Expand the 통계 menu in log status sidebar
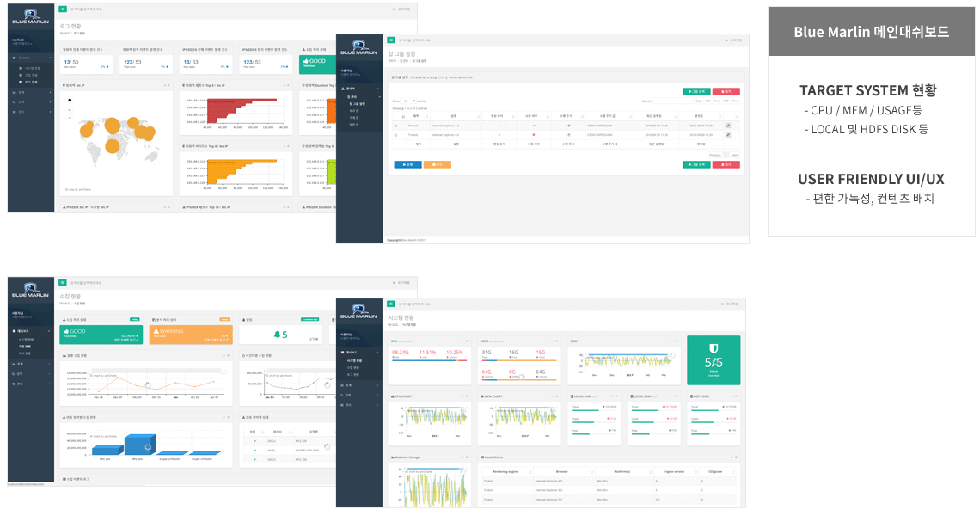 (x=31, y=92)
